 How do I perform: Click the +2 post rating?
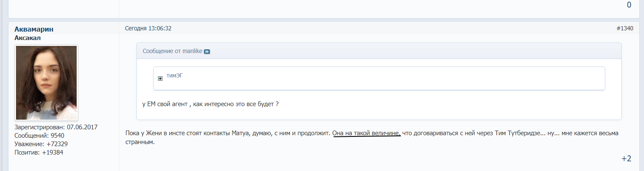click(x=626, y=158)
